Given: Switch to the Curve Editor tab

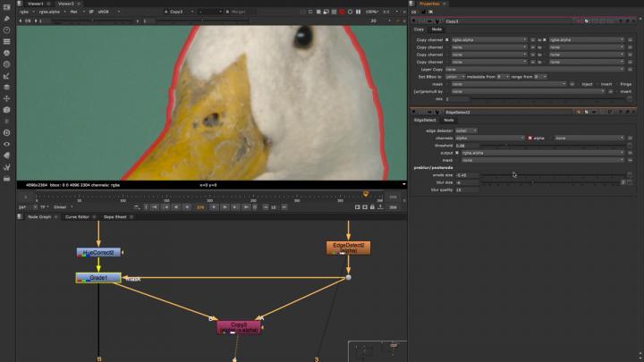Looking at the screenshot, I should 77,216.
